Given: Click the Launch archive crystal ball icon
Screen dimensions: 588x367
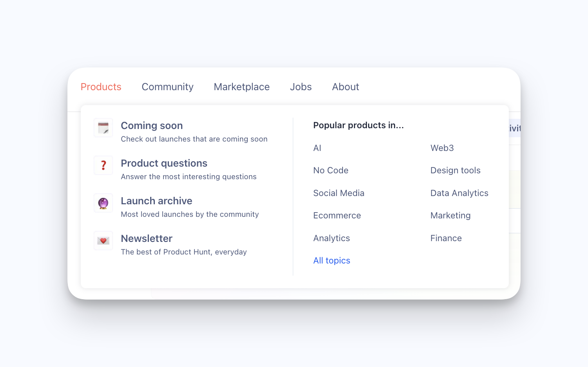Looking at the screenshot, I should click(x=103, y=203).
